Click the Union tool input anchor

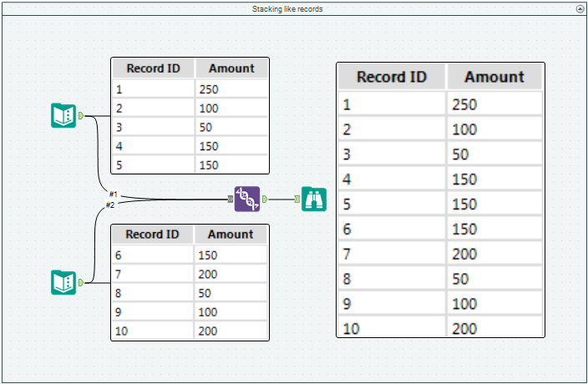pos(231,200)
